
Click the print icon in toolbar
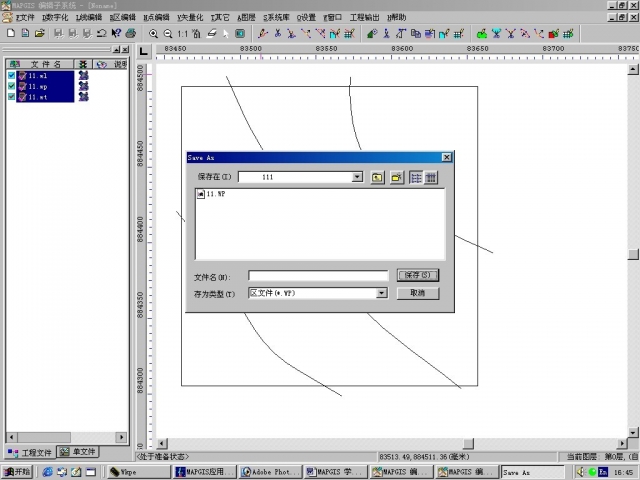pyautogui.click(x=130, y=33)
